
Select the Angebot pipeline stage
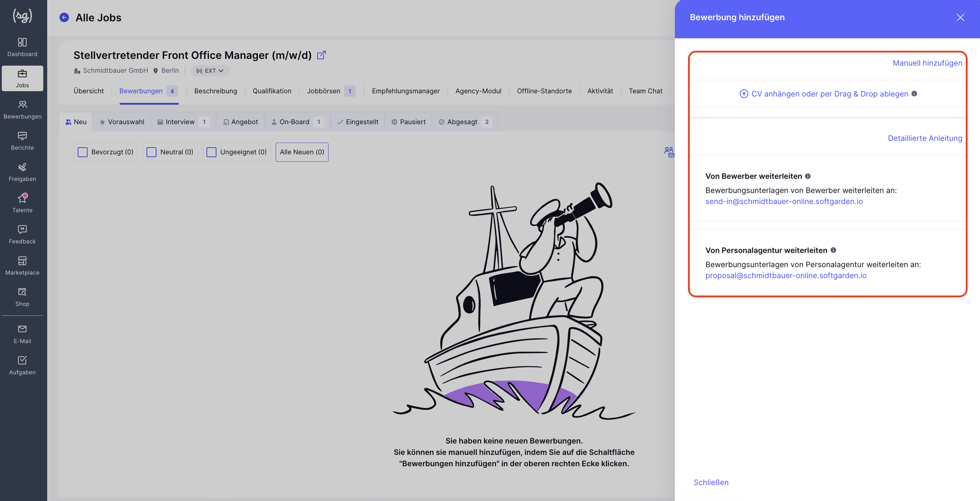click(x=241, y=122)
